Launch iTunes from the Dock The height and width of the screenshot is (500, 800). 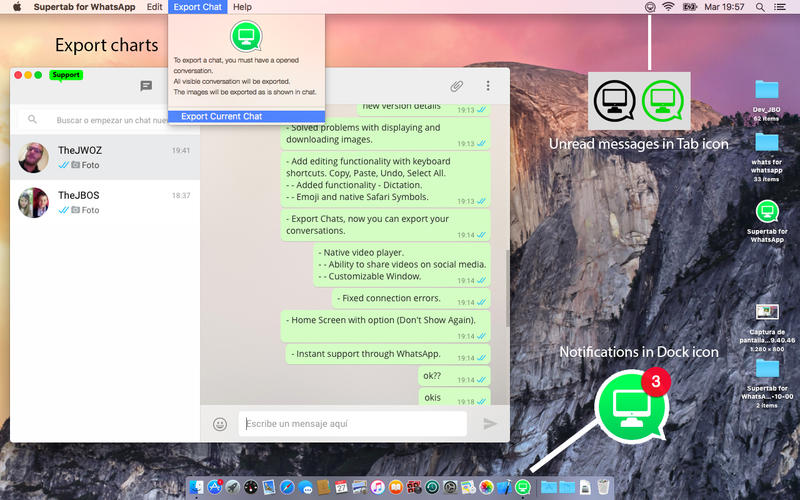(378, 487)
